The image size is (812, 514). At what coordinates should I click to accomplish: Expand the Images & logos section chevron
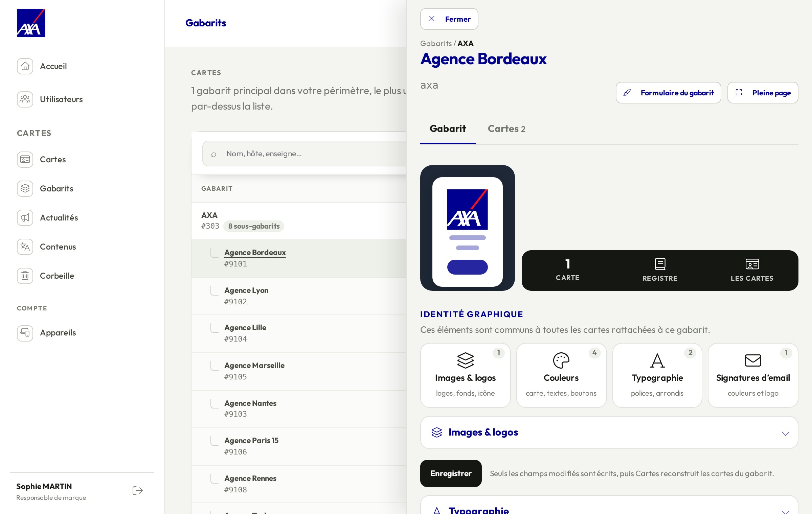[x=786, y=433]
